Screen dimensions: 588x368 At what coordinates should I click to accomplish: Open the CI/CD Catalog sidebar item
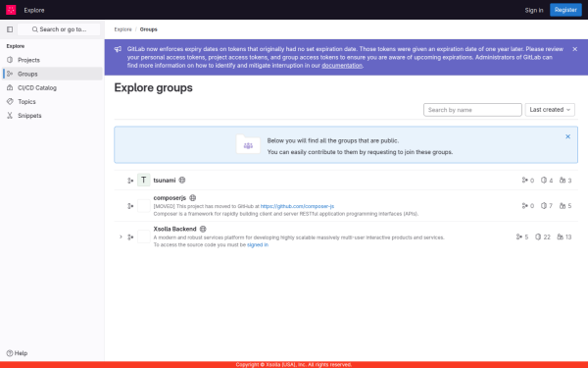[52, 88]
